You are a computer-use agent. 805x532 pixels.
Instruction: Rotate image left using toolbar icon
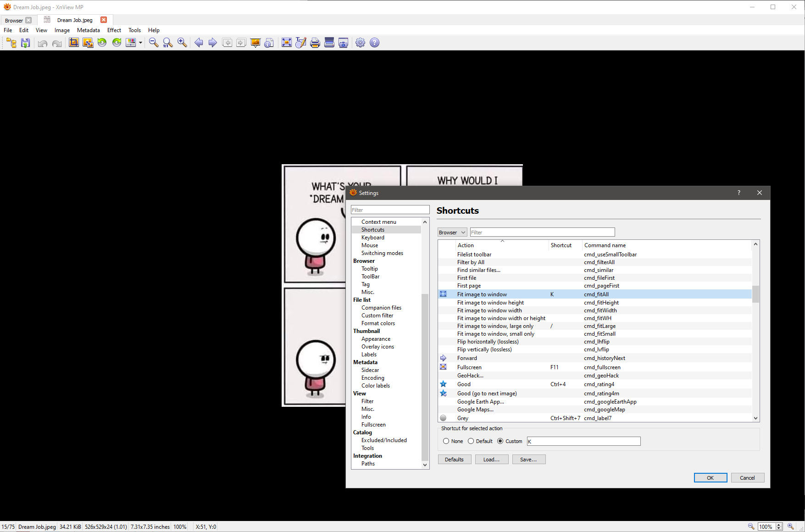click(x=102, y=43)
